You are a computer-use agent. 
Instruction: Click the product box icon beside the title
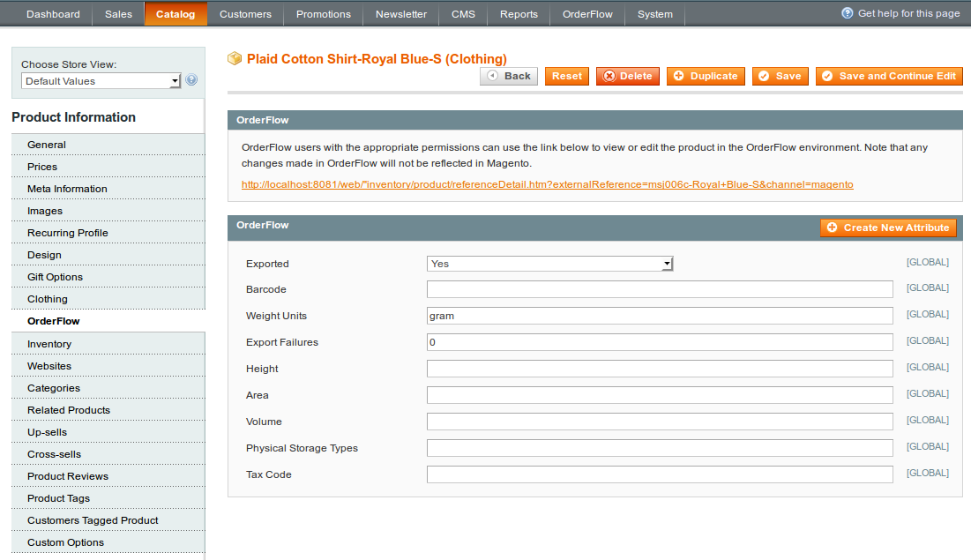(x=235, y=58)
